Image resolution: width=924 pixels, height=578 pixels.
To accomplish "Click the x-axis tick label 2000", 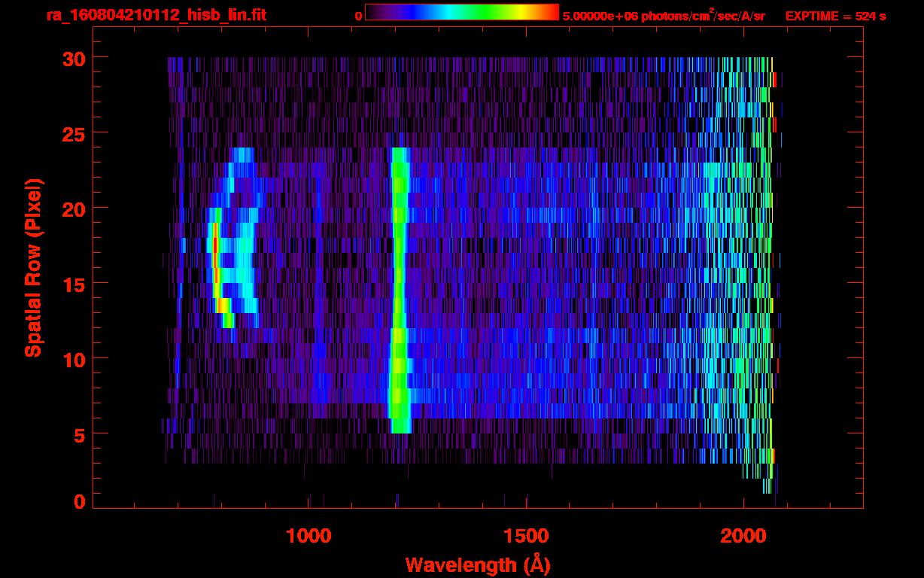I will coord(744,536).
